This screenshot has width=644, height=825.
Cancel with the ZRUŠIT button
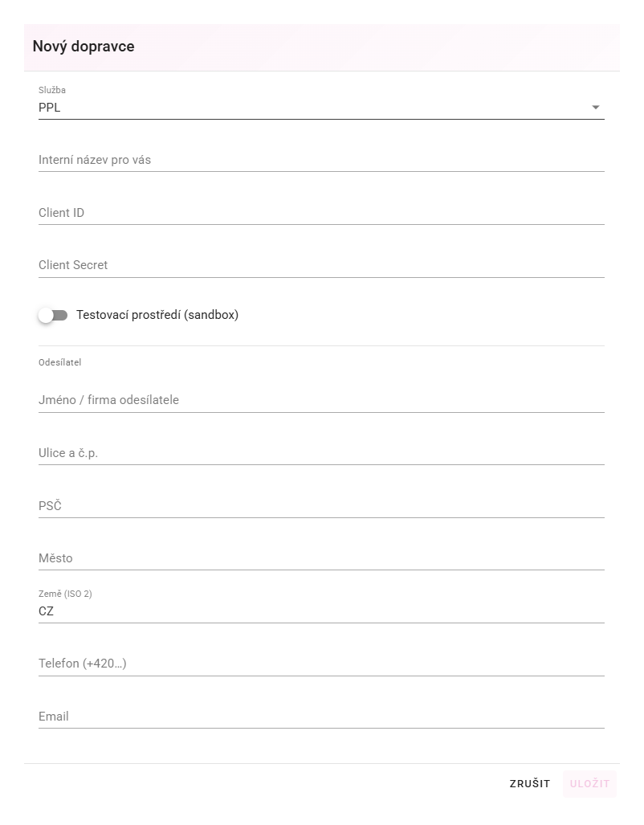coord(530,783)
